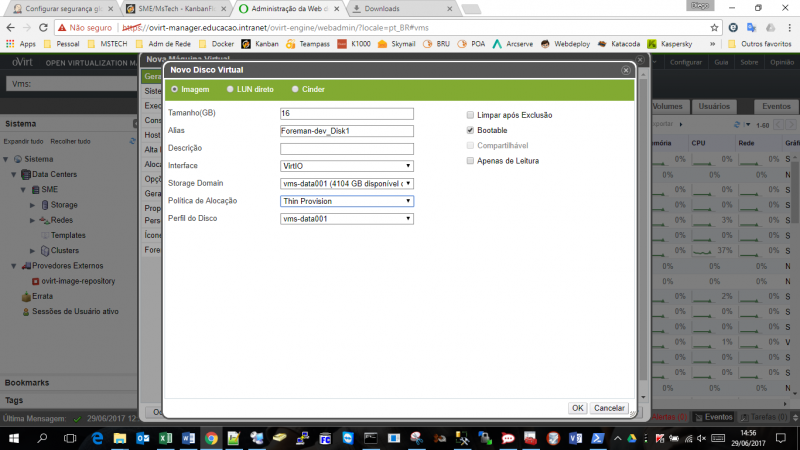
Task: Enable Limpar após Exclusão checkbox
Action: tap(470, 115)
